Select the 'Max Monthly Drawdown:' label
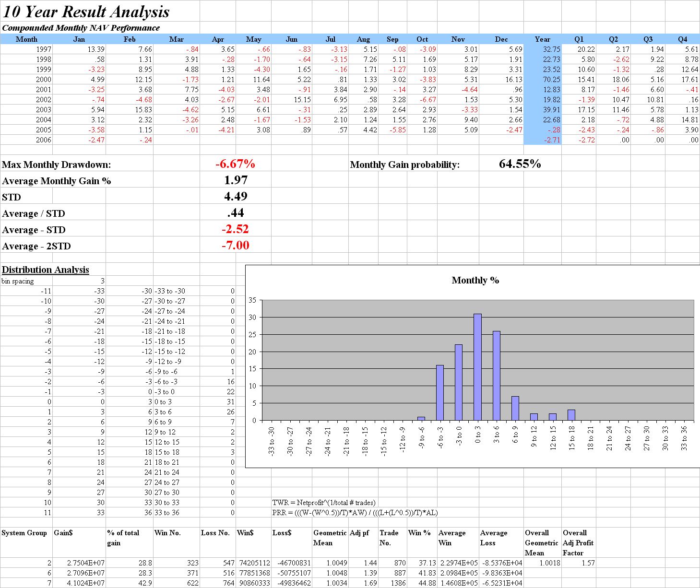 click(x=56, y=165)
